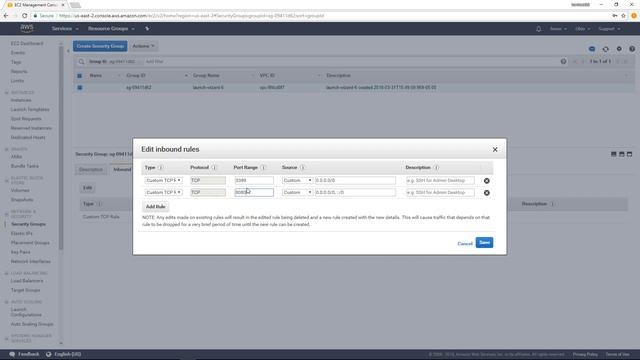This screenshot has height=360, width=640.
Task: Click the sidebar vertical scrollbar
Action: pos(61,147)
